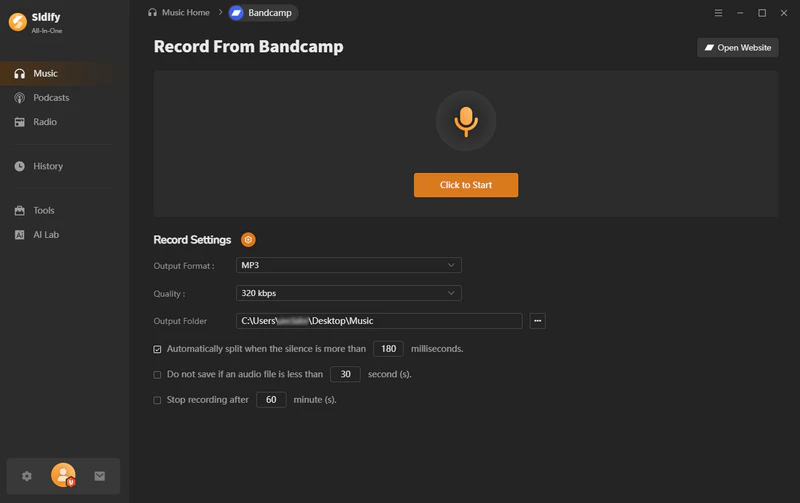This screenshot has width=800, height=503.
Task: Click the Output Format label
Action: click(x=184, y=266)
